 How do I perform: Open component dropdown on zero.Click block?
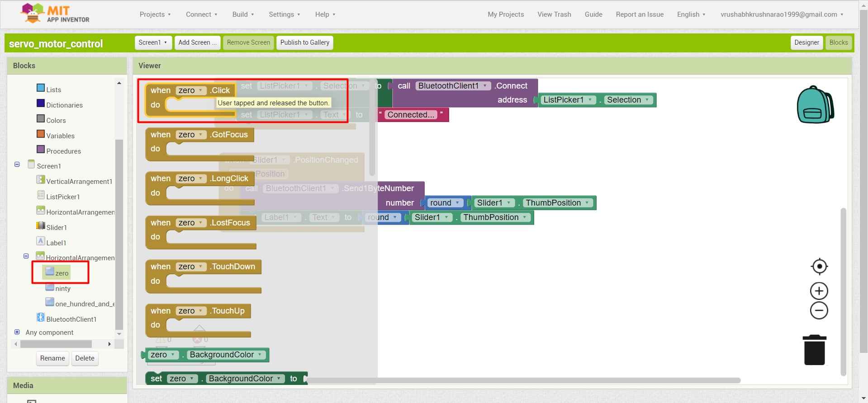191,90
